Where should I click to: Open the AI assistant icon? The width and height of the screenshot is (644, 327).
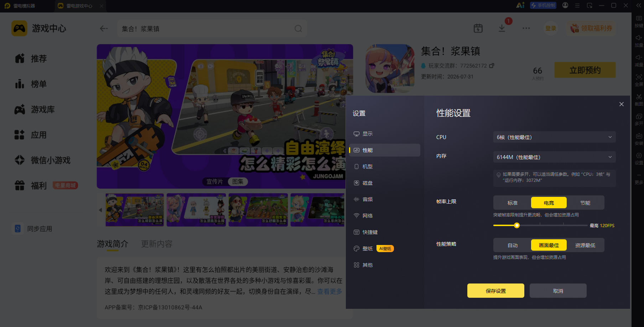click(x=520, y=5)
